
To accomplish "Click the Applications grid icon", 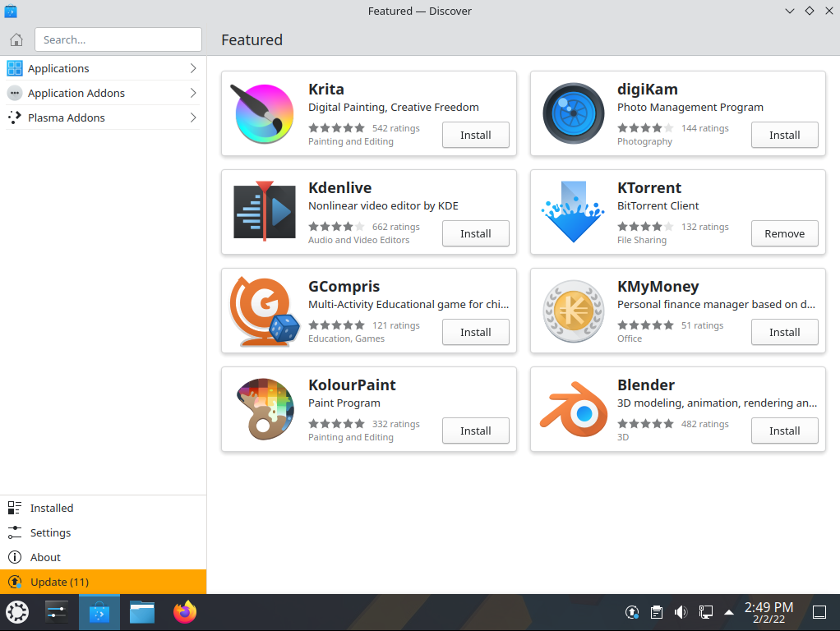I will (15, 68).
